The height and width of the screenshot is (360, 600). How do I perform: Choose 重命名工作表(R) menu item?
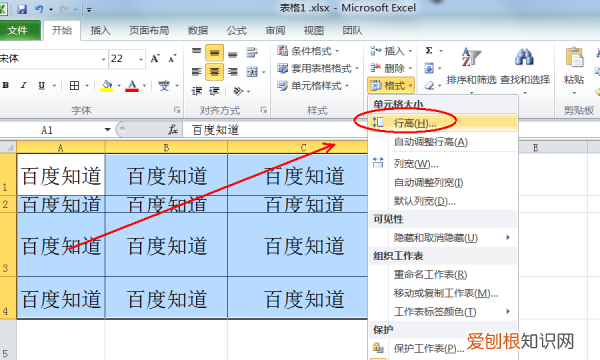442,274
